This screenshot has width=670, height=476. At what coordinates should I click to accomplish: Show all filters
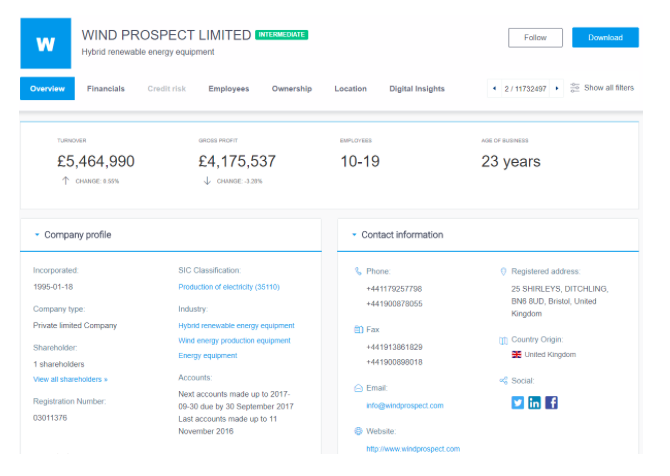point(609,88)
